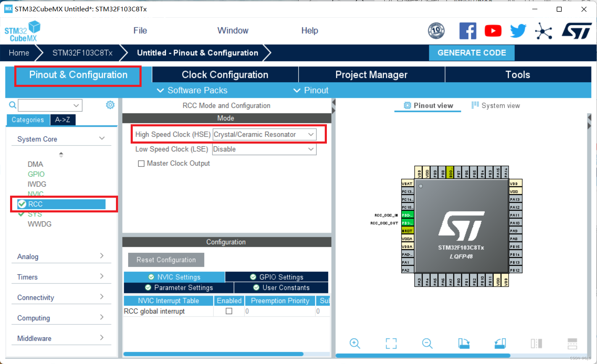Rotate the chip clockwise
Viewport: 597px width, 364px height.
coord(464,343)
